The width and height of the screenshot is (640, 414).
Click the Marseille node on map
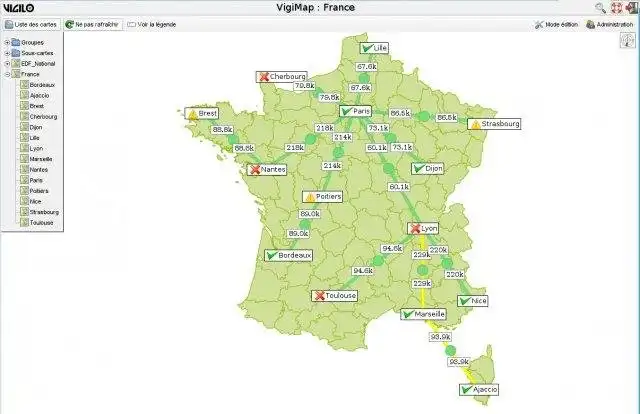pyautogui.click(x=423, y=314)
